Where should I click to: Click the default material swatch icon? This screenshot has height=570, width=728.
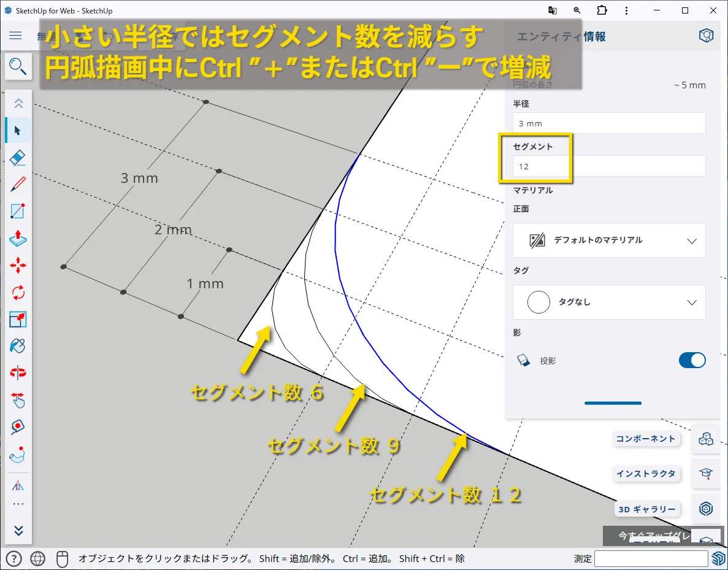(537, 240)
